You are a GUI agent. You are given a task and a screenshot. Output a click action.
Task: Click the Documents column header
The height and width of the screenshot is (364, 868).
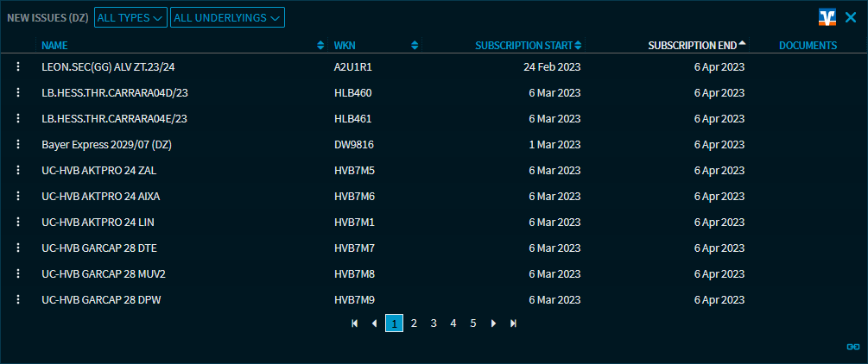tap(808, 46)
